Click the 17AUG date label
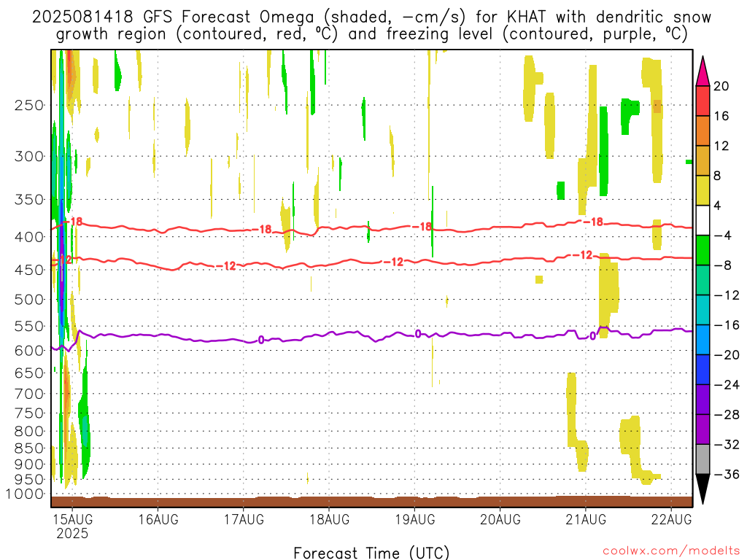 (244, 519)
